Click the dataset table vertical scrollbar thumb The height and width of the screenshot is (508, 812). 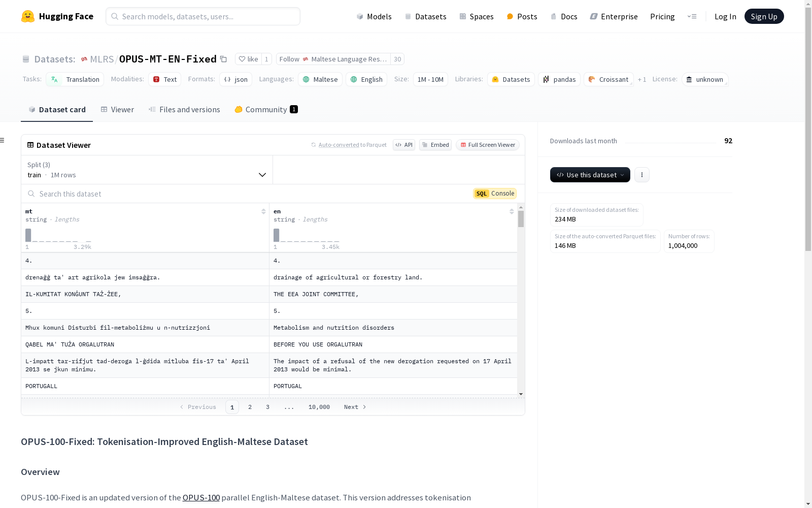521,219
